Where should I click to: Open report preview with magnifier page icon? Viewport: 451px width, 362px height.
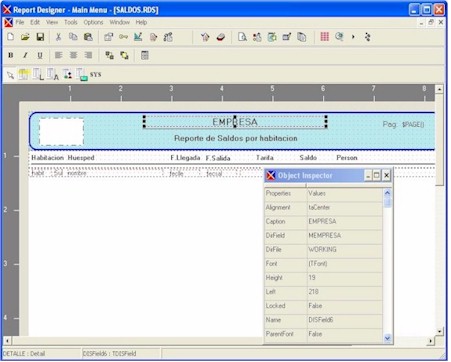(x=242, y=37)
